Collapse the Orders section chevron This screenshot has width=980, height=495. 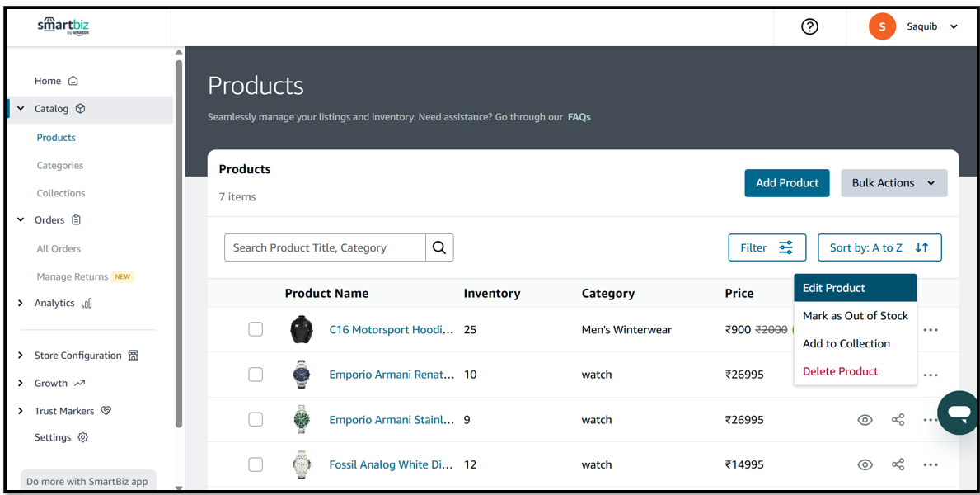click(x=21, y=219)
